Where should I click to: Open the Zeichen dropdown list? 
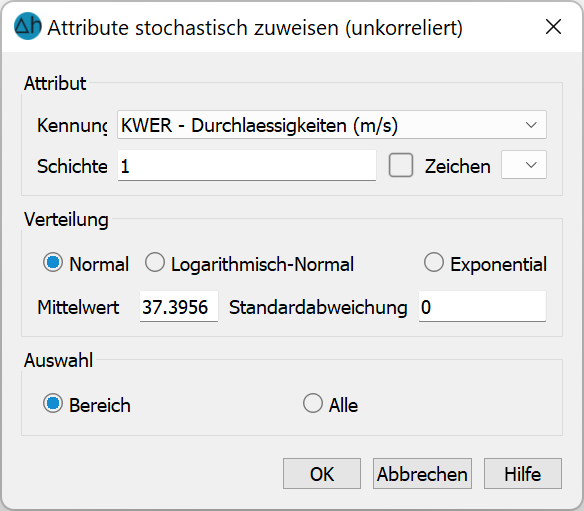click(524, 165)
